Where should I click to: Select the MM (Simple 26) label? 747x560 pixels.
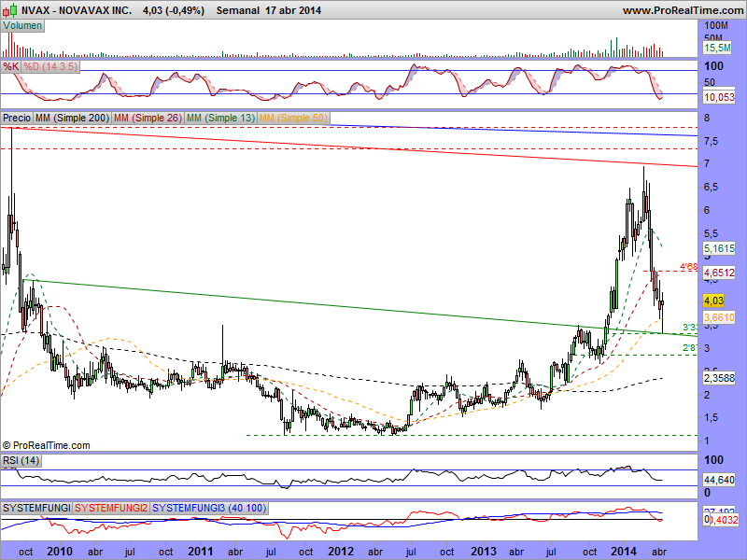click(x=148, y=118)
